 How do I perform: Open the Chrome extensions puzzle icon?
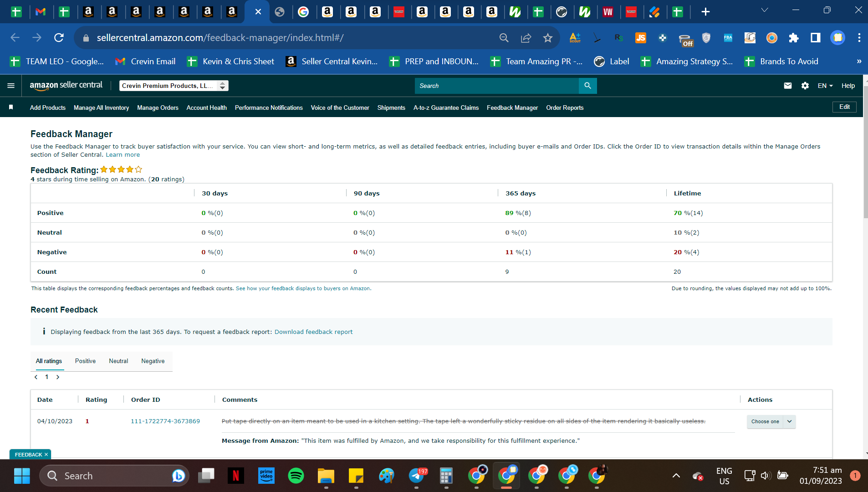click(793, 38)
